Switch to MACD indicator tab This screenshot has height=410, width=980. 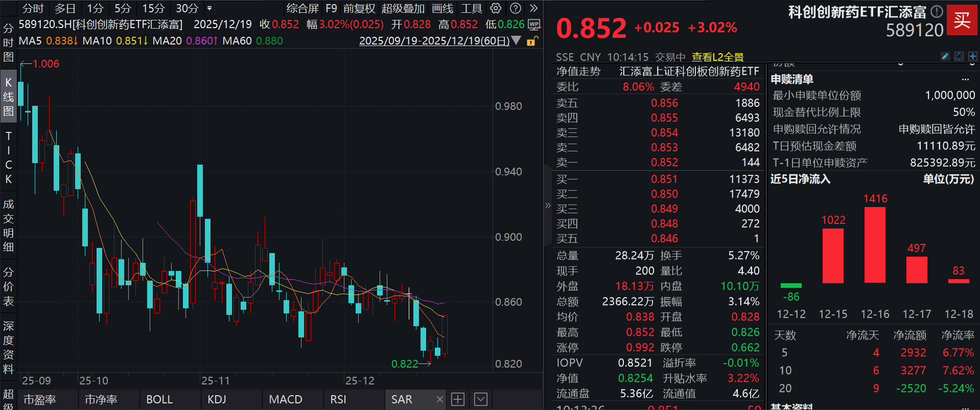[286, 399]
